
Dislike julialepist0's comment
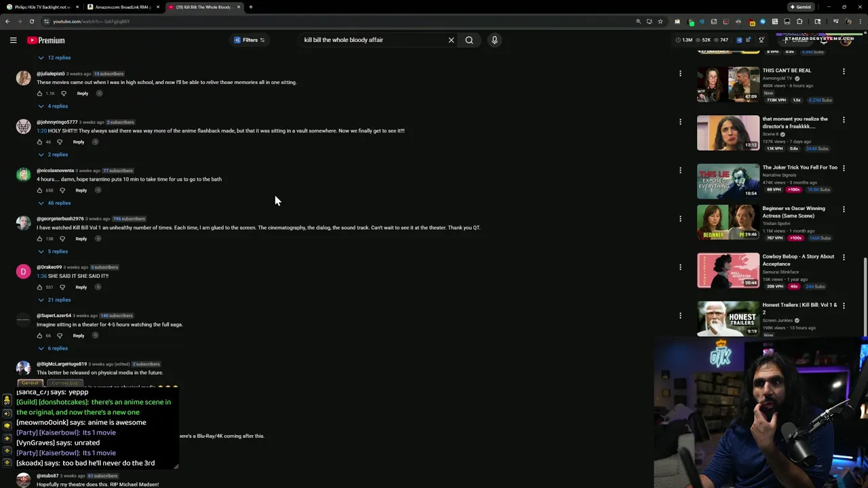pyautogui.click(x=64, y=94)
